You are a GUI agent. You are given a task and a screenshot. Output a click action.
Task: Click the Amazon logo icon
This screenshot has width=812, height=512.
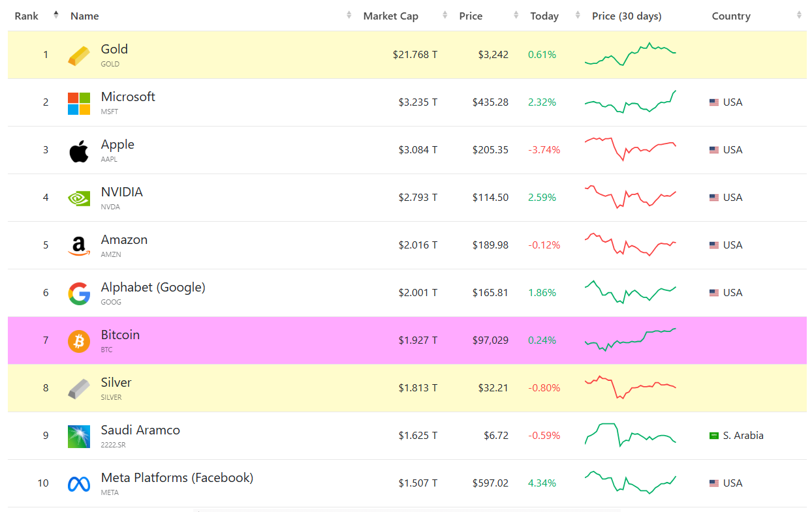coord(79,246)
